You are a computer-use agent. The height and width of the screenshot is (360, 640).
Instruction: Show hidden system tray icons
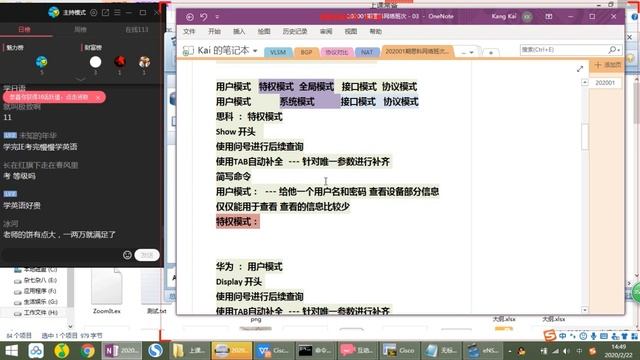509,351
